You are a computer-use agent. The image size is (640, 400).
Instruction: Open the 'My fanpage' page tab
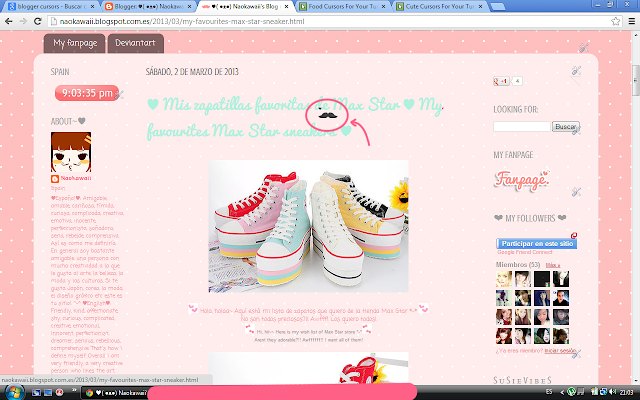pos(75,43)
